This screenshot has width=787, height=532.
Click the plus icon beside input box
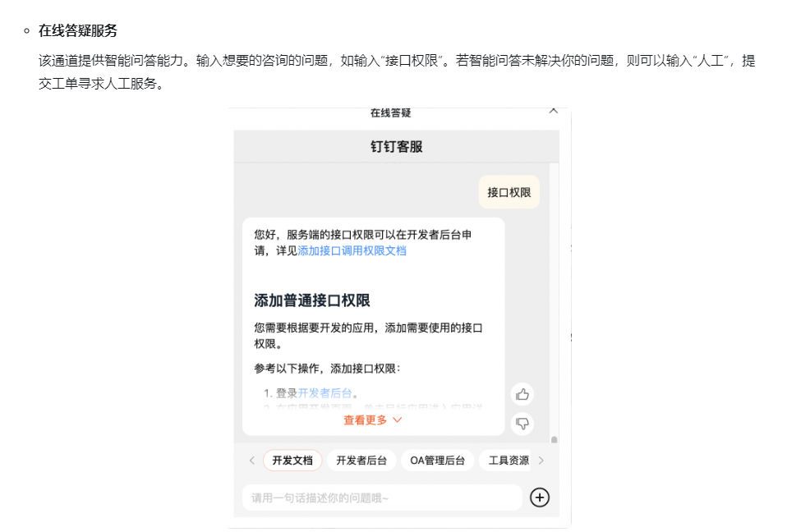(540, 498)
